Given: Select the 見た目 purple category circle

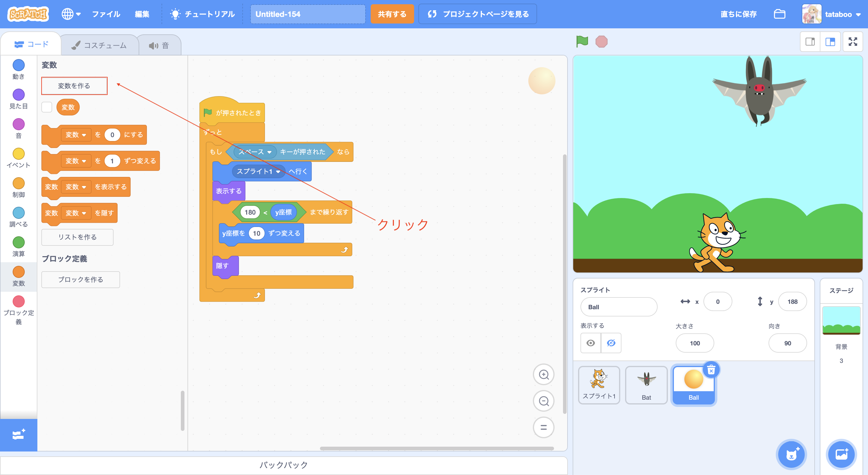Looking at the screenshot, I should click(x=18, y=95).
